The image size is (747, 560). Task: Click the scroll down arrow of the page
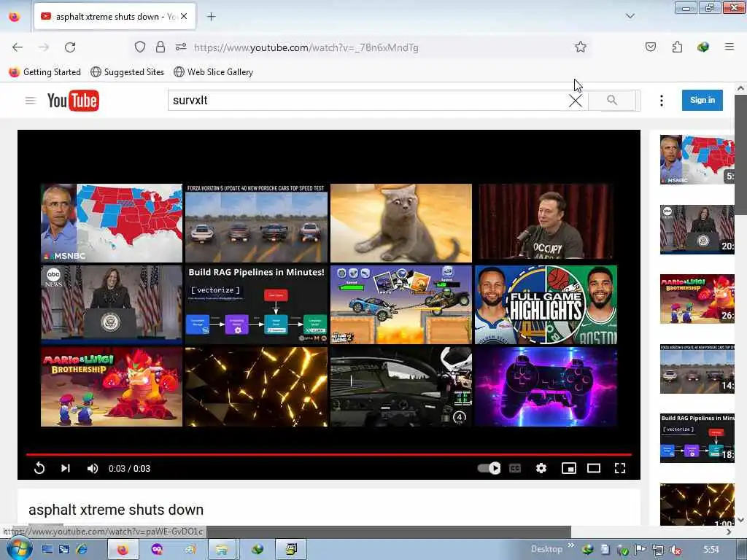tap(740, 519)
